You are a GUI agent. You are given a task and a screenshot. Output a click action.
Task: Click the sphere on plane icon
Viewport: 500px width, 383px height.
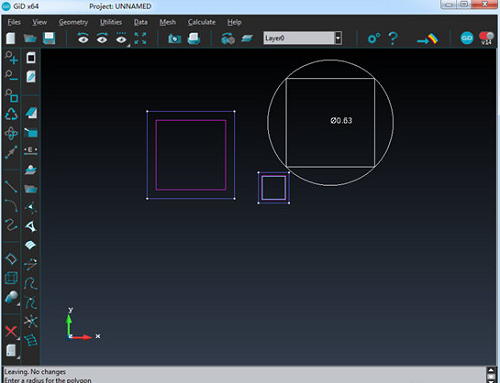[31, 169]
